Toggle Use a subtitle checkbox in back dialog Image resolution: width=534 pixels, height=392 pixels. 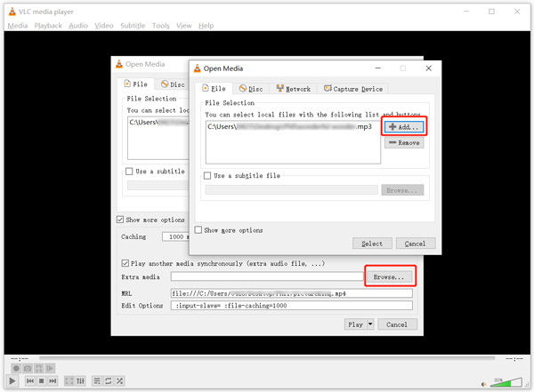point(129,172)
